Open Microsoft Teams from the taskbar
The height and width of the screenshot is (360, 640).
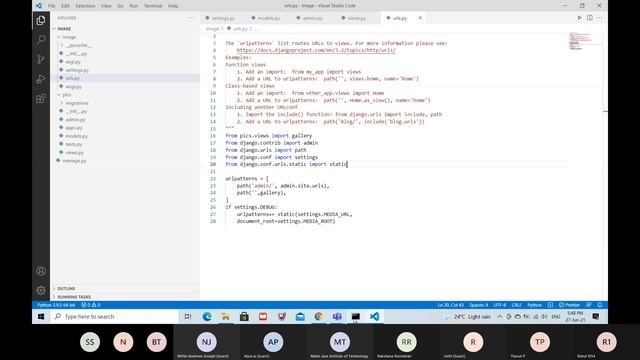337,316
